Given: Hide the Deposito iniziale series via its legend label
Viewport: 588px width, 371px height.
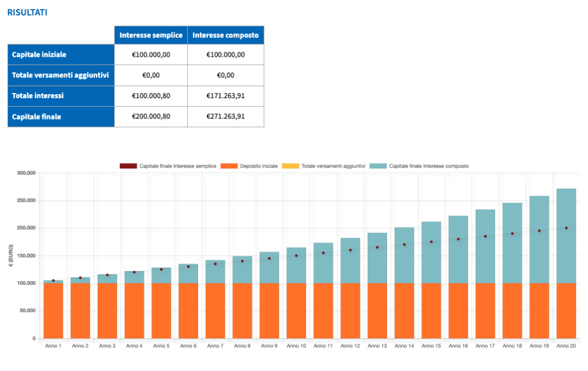Looking at the screenshot, I should [x=258, y=166].
